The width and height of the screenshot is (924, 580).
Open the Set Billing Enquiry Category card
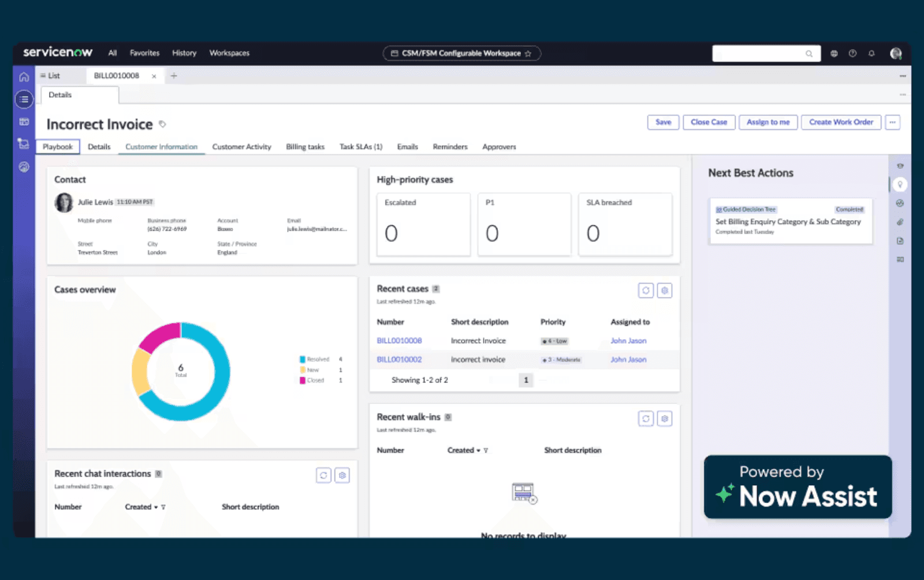click(x=791, y=221)
